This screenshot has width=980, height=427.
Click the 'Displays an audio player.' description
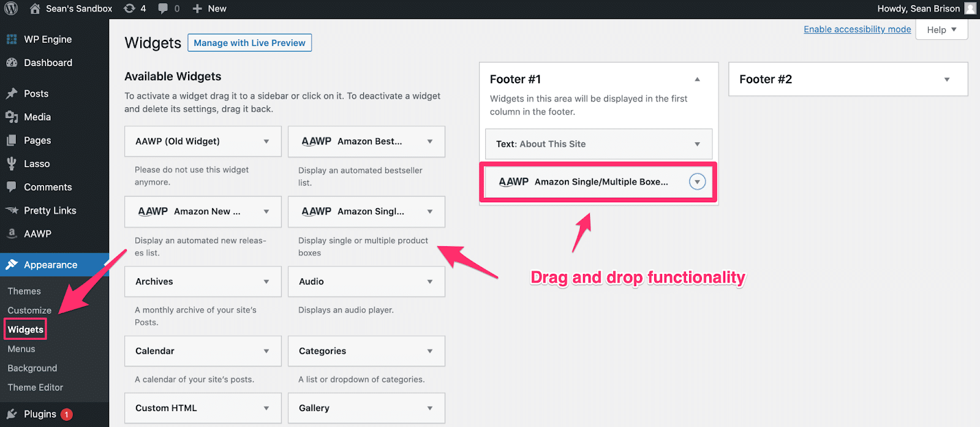click(x=346, y=310)
